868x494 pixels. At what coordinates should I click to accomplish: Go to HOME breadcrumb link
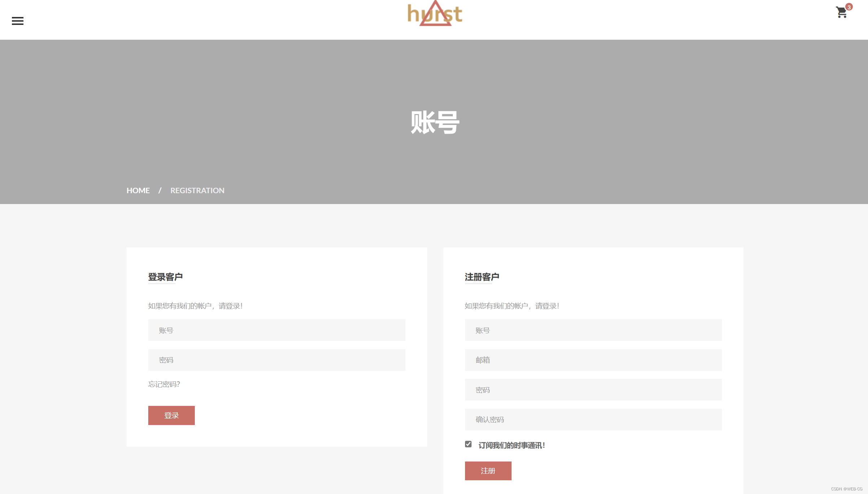(x=138, y=190)
